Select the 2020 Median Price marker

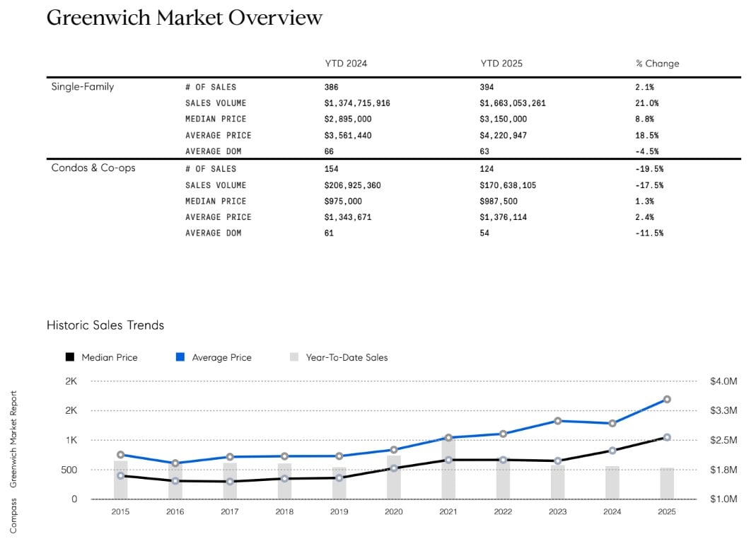point(394,468)
